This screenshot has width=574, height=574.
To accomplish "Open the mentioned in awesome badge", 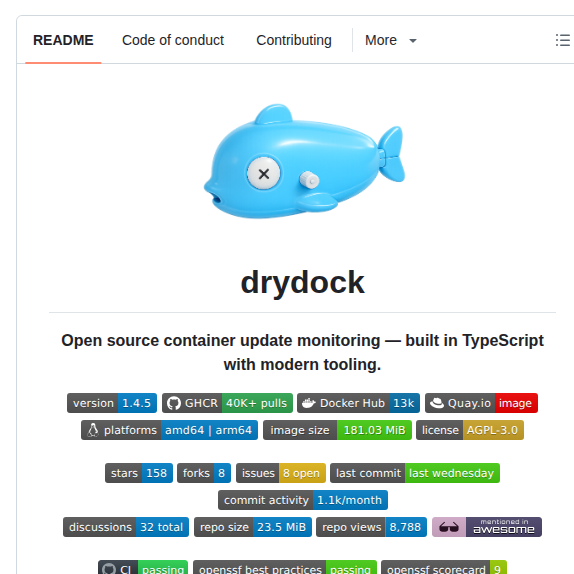I will pos(487,527).
